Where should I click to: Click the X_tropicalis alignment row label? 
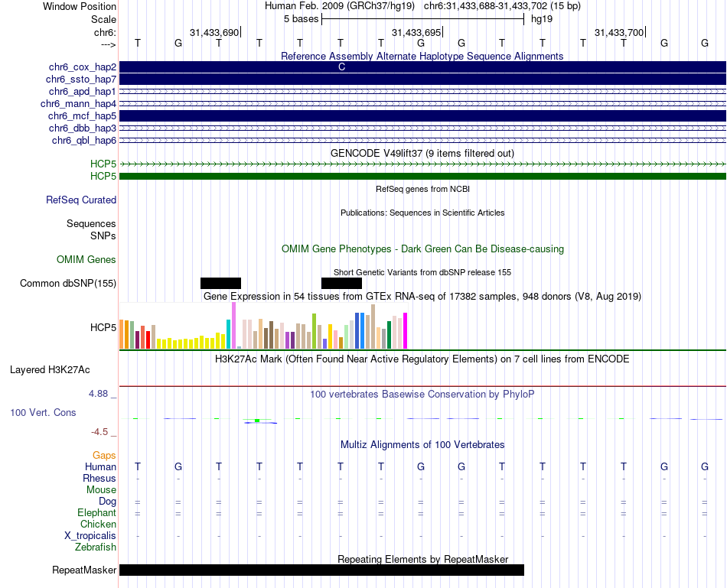90,536
